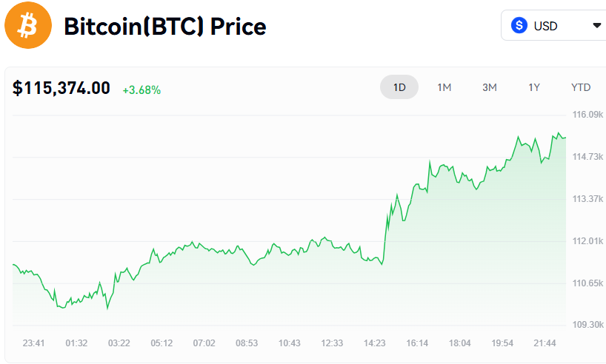Switch chart to 3M range
The image size is (606, 364).
click(489, 87)
